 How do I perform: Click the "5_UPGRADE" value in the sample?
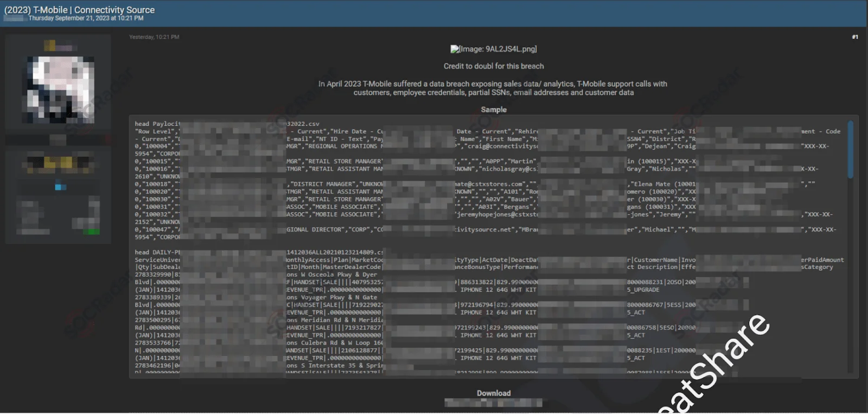pos(643,290)
